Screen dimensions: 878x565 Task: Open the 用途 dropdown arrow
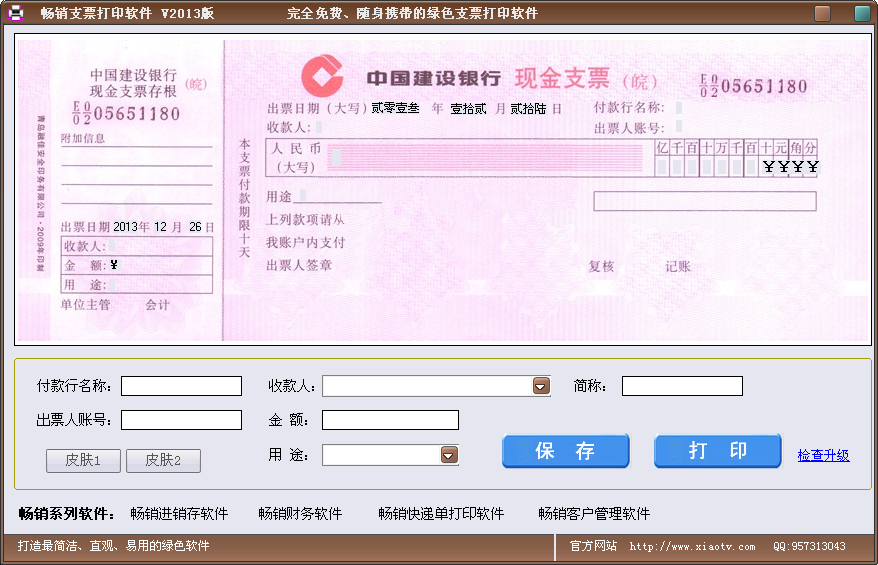449,455
